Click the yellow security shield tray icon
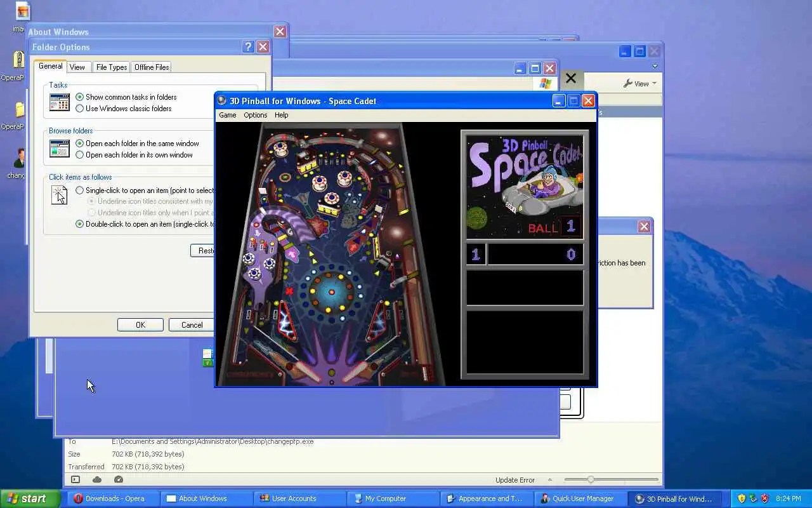The image size is (812, 508). tap(742, 498)
